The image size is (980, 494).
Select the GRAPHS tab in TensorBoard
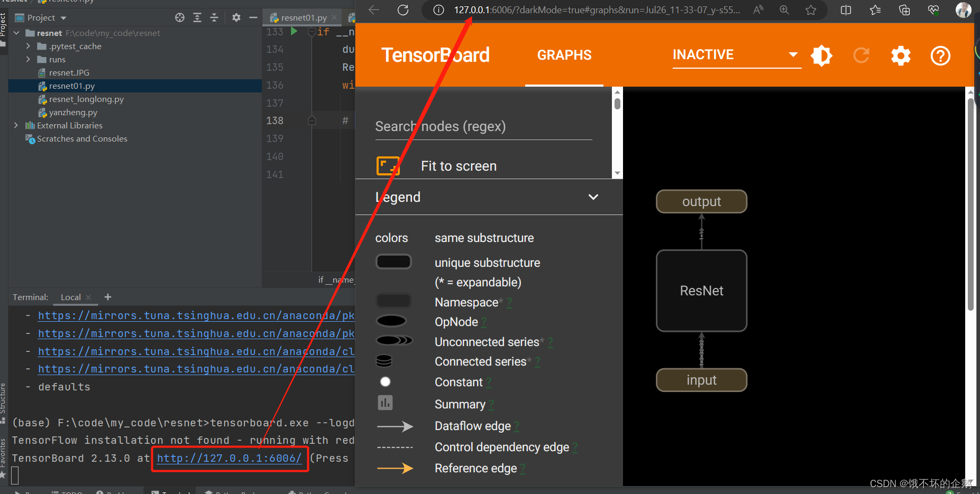click(x=564, y=55)
